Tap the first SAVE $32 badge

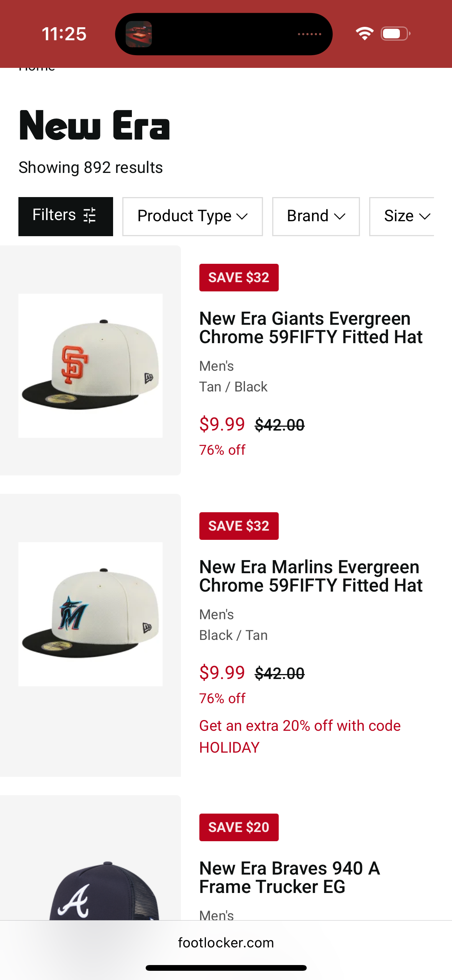(x=238, y=278)
